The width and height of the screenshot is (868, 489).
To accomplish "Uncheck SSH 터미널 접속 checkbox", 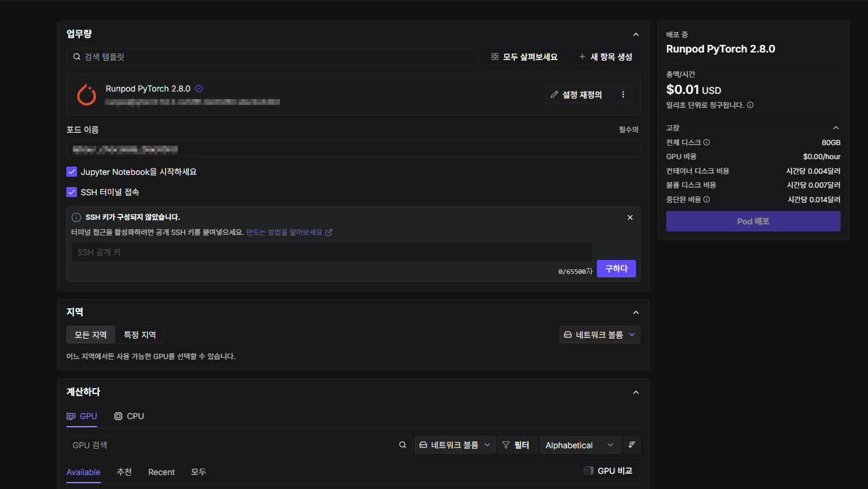I will pyautogui.click(x=72, y=192).
